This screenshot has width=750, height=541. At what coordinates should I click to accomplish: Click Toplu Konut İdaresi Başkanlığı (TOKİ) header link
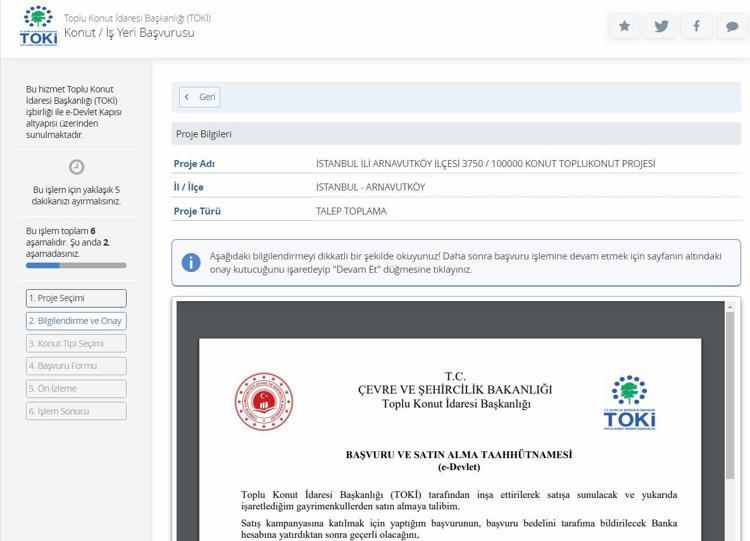[137, 18]
